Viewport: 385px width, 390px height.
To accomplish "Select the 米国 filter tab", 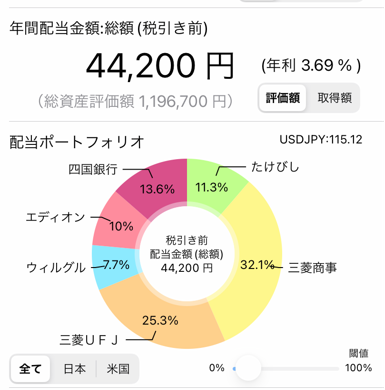I will click(118, 369).
